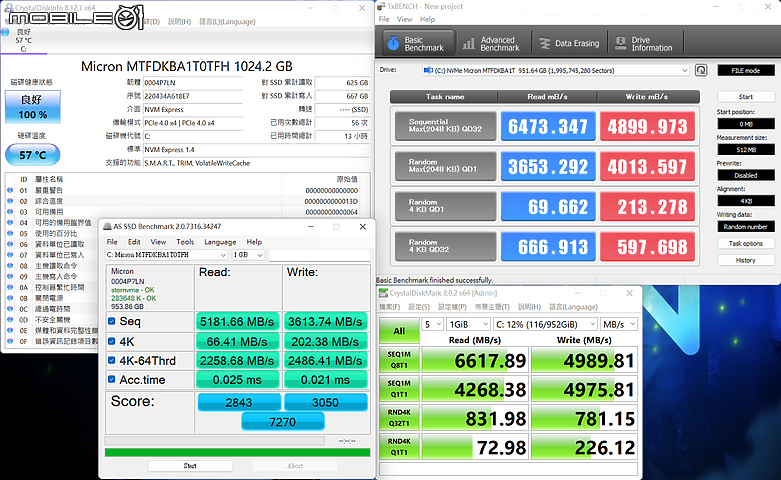Click the 512 MB measurement size field in TxBENCH

(746, 149)
